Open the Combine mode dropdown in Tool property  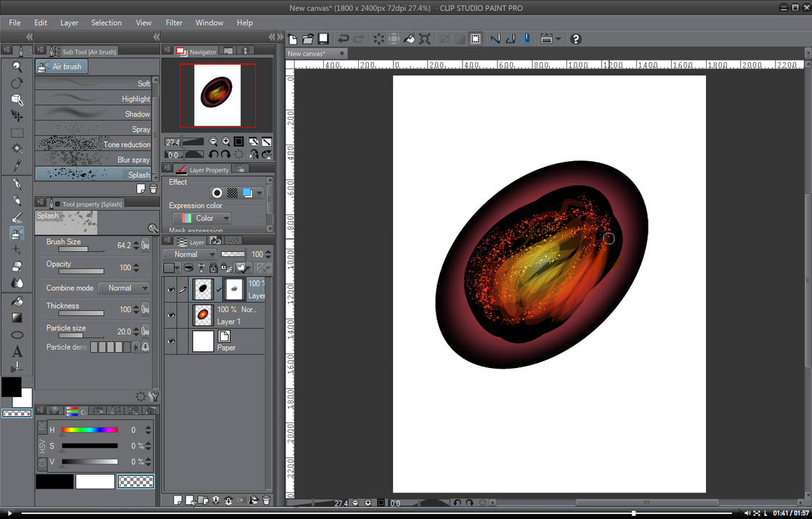tap(124, 288)
